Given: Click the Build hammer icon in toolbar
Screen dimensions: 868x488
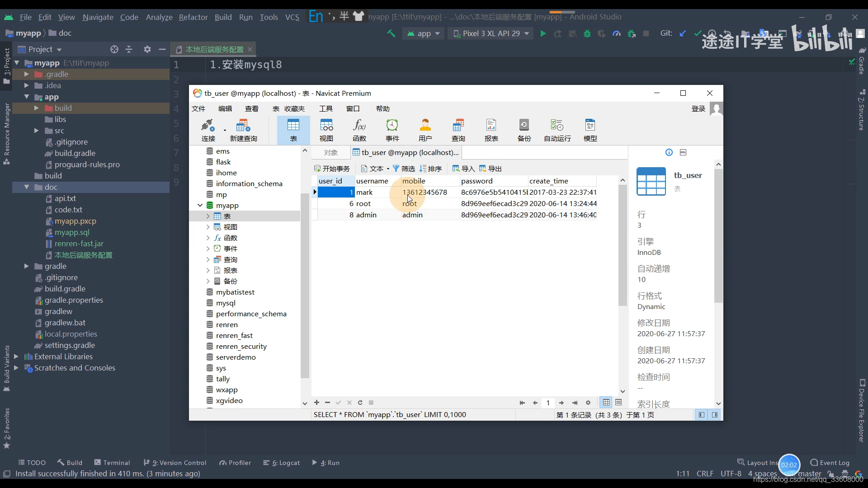Looking at the screenshot, I should tap(391, 33).
